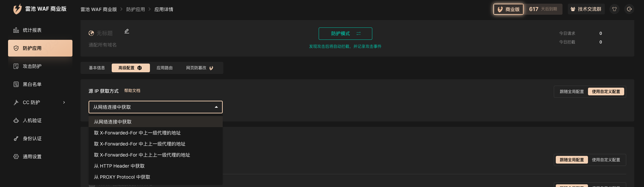644x187 pixels.
Task: Open the 帮助文档 help link
Action: (x=132, y=91)
